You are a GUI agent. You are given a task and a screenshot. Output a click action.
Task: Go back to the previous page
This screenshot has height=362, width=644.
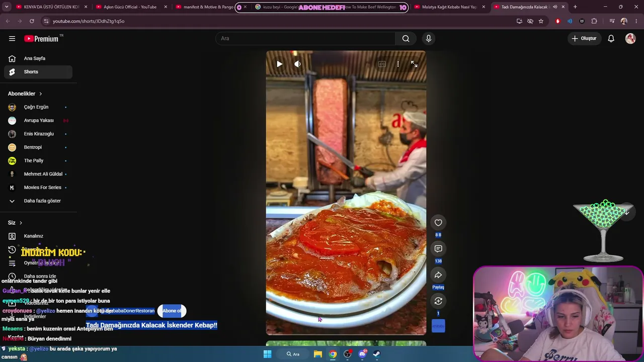(8, 21)
